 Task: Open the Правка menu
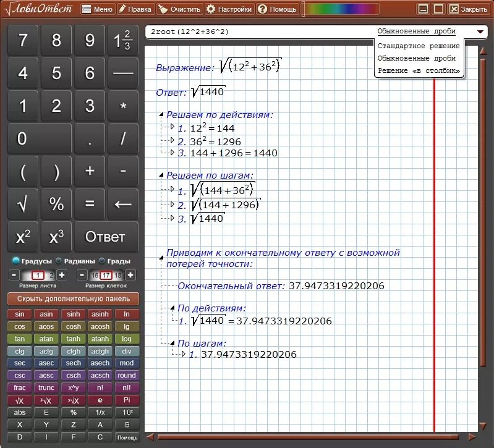(x=136, y=9)
